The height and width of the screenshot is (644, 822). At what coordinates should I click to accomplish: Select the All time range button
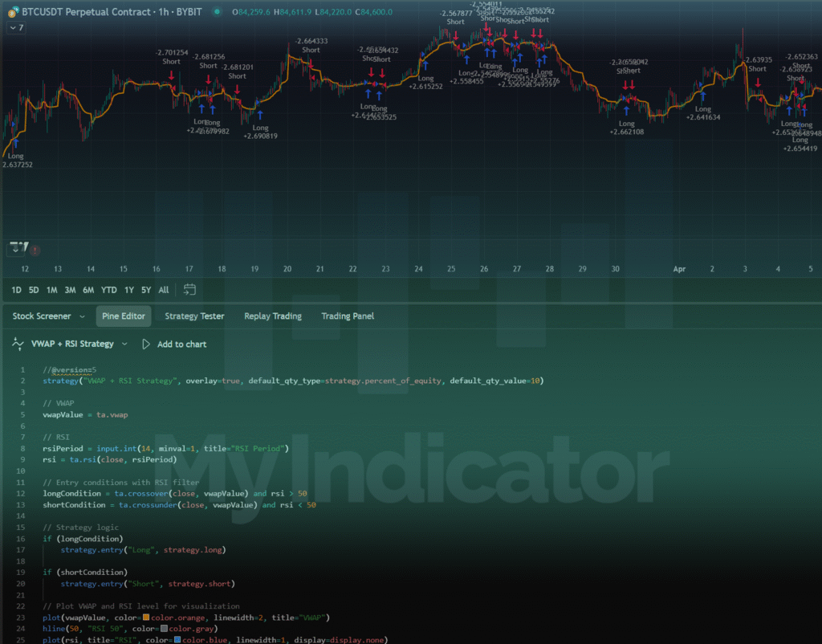click(x=163, y=290)
